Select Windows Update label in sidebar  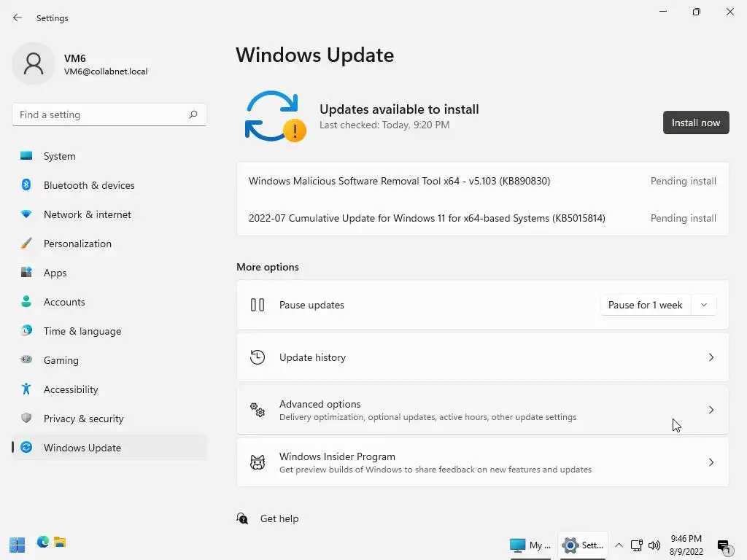[82, 448]
